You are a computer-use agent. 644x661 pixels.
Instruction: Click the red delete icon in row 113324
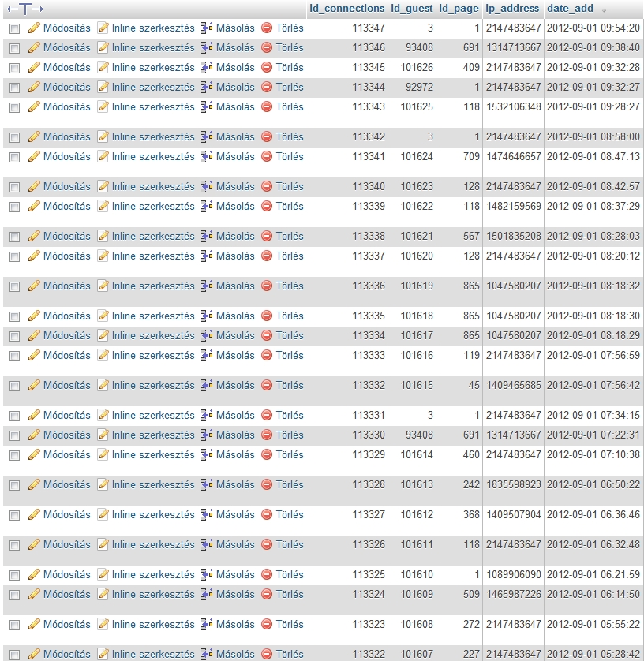coord(267,595)
